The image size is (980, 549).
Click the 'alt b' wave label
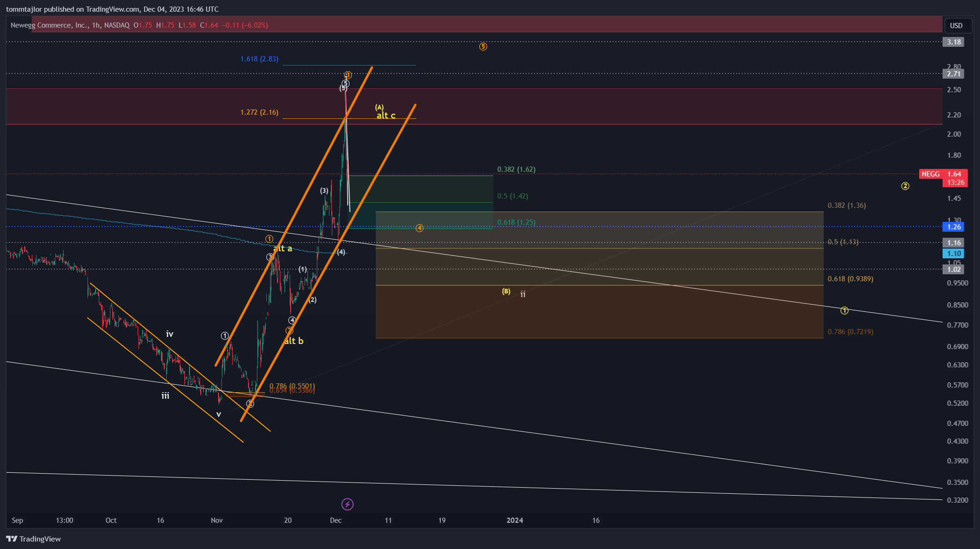pyautogui.click(x=294, y=341)
